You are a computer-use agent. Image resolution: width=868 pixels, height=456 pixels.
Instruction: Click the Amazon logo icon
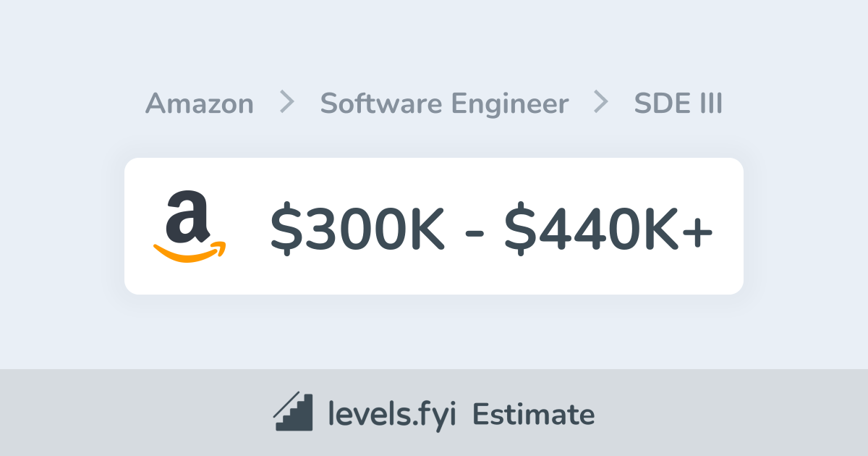tap(190, 226)
